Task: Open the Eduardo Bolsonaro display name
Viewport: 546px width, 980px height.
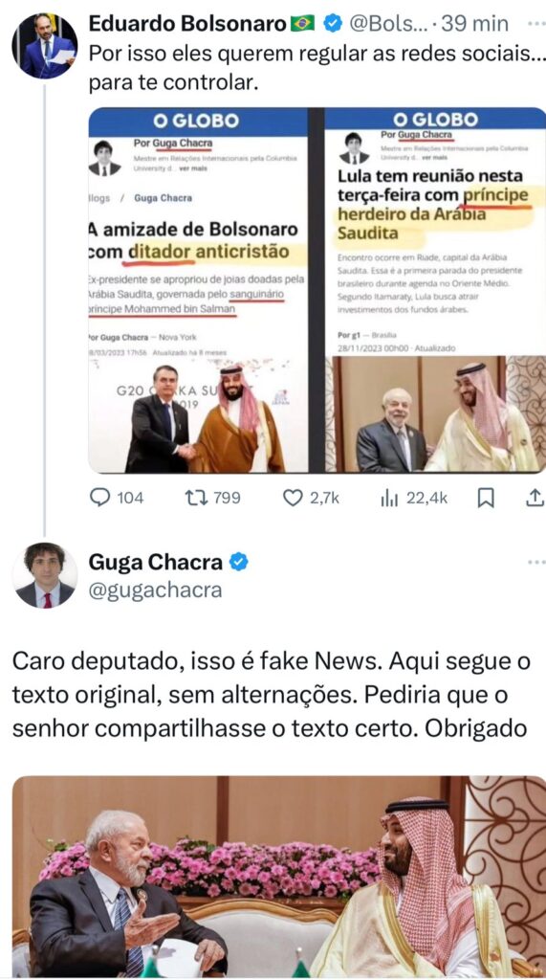Action: pos(187,24)
